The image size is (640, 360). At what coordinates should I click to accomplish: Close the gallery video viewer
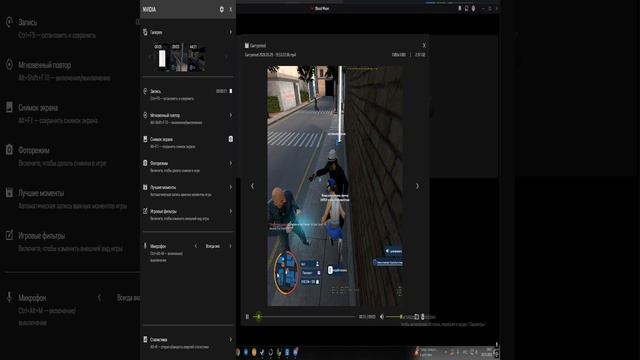coord(424,45)
